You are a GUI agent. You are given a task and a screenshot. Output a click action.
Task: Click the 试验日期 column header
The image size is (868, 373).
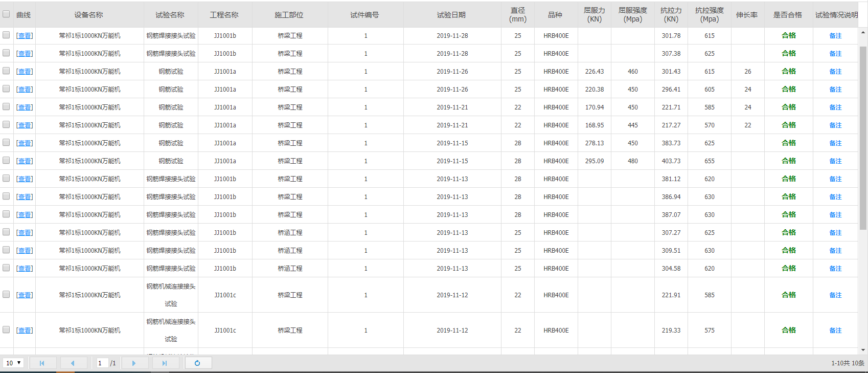(x=451, y=15)
